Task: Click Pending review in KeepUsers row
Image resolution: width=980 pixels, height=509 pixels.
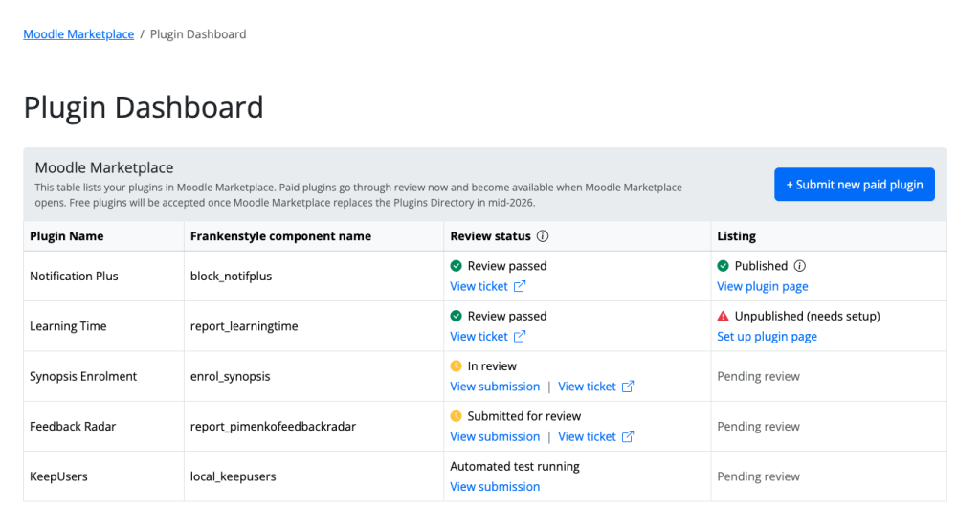Action: point(758,476)
